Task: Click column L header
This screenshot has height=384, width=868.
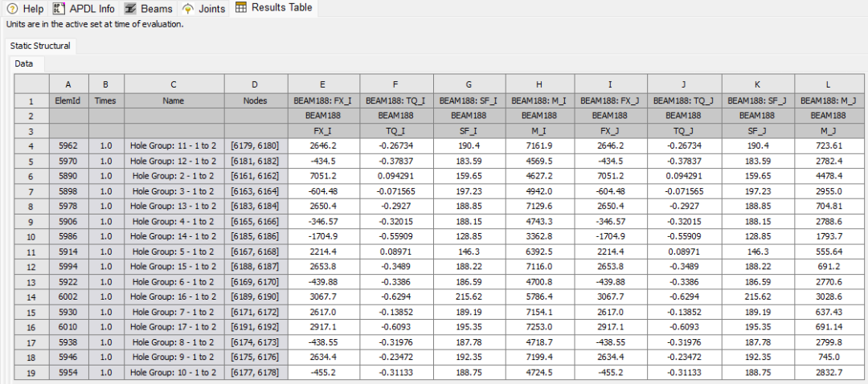Action: (828, 84)
